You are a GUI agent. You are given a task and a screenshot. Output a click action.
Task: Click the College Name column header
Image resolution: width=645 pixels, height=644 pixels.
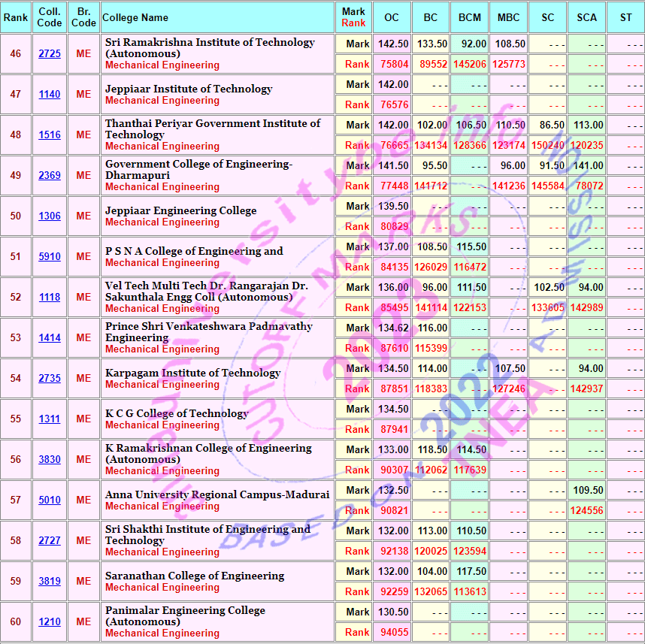135,17
